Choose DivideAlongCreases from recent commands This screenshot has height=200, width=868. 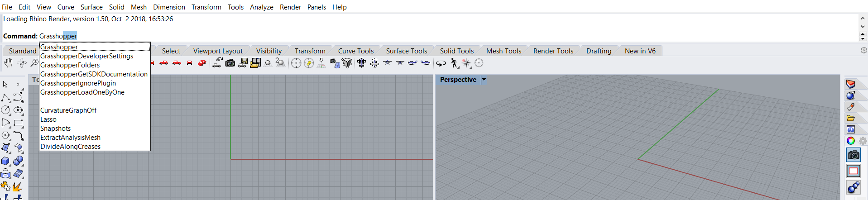95,147
